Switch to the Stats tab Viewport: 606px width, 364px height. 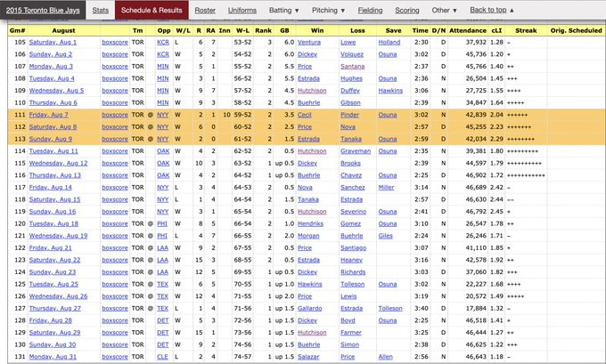(x=101, y=11)
